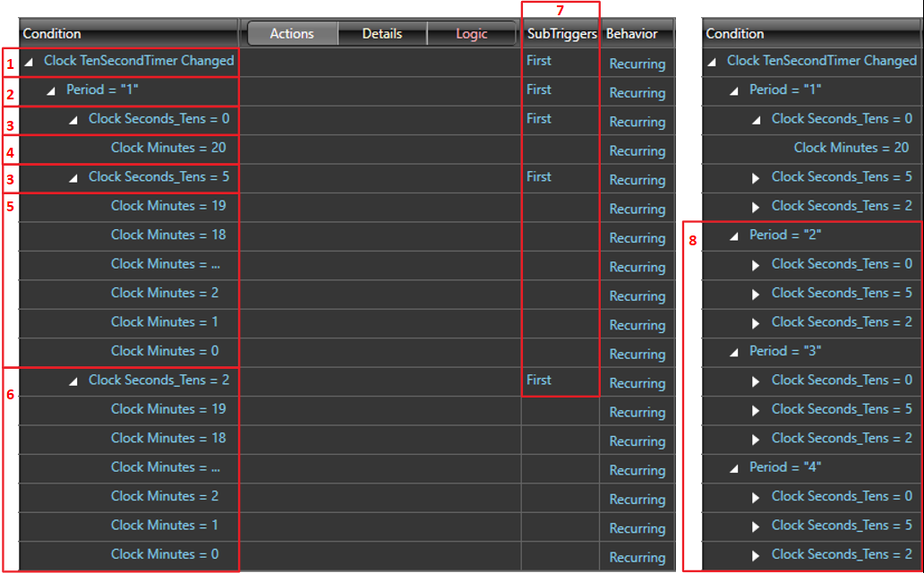Open First SubTriggers value in top TenSecondTimer row

539,61
